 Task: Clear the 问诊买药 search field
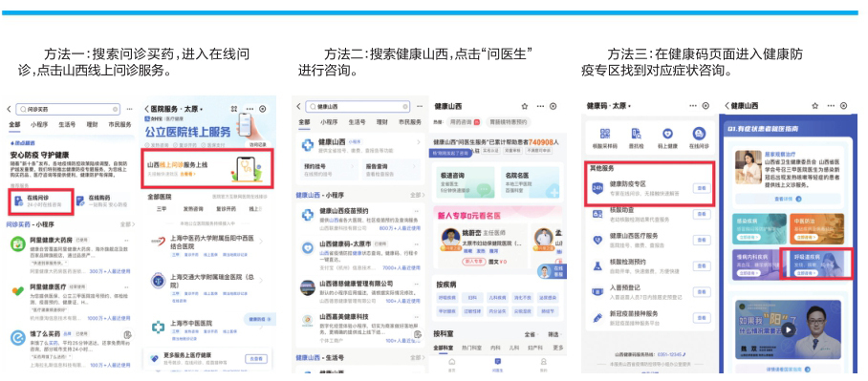tap(115, 109)
